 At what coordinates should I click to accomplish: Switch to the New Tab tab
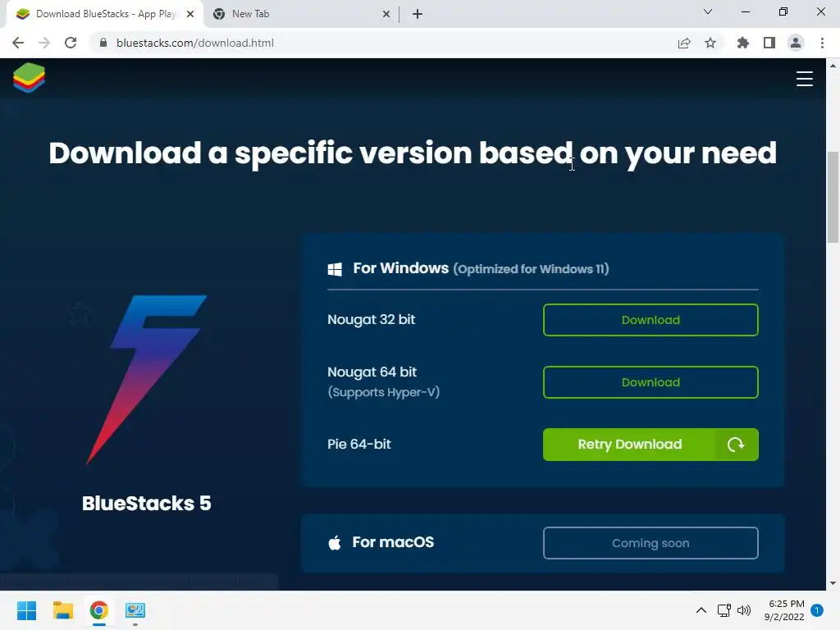302,14
